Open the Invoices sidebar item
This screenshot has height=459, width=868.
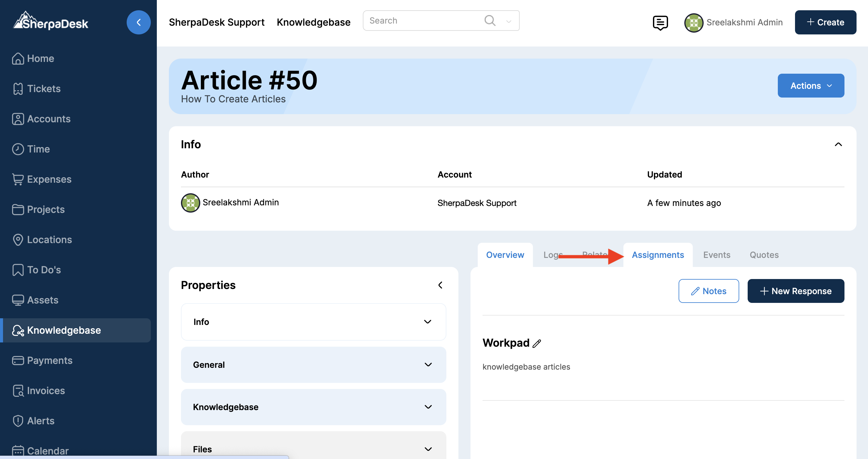(46, 390)
